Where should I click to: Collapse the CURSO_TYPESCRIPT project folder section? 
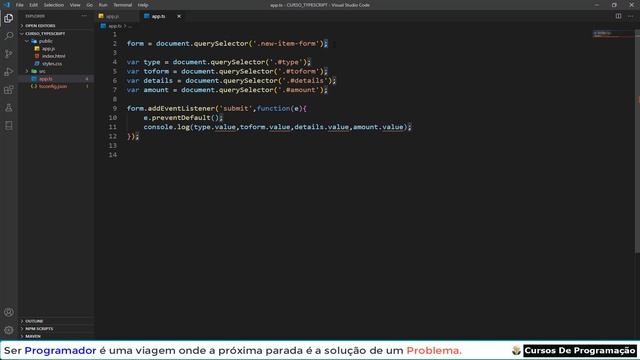pos(45,33)
